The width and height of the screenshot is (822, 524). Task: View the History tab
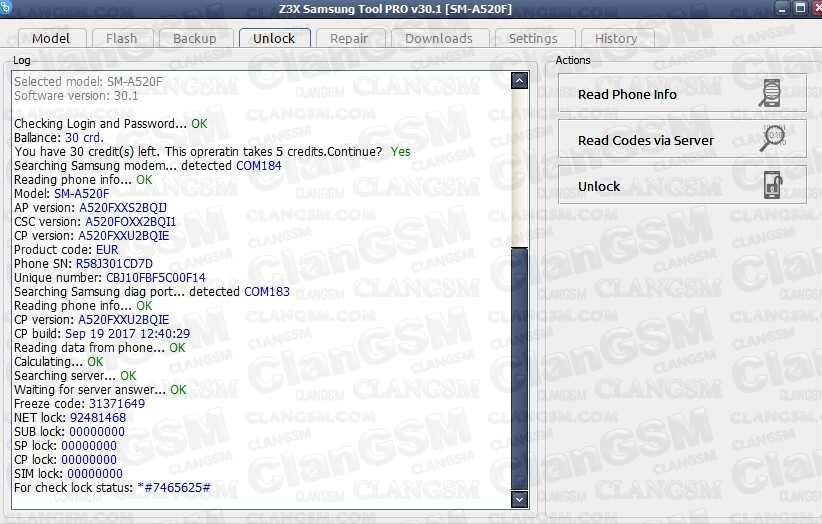coord(616,38)
